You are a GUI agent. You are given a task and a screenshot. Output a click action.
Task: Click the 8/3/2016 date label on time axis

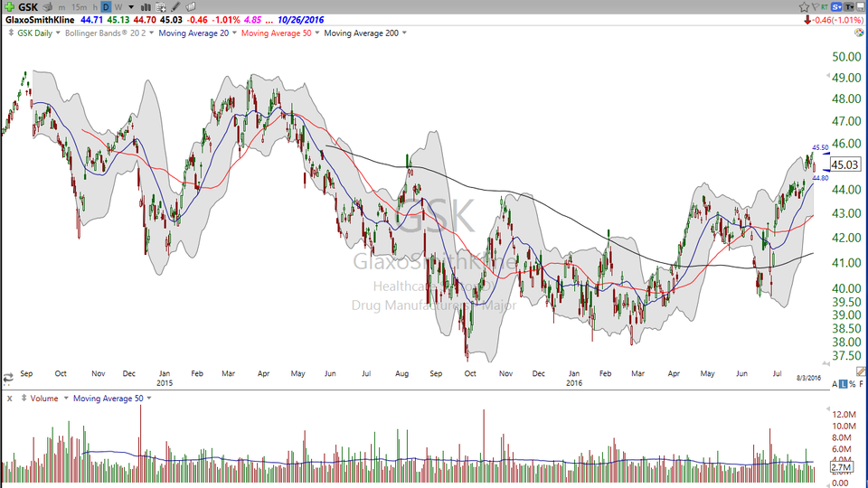[x=808, y=379]
